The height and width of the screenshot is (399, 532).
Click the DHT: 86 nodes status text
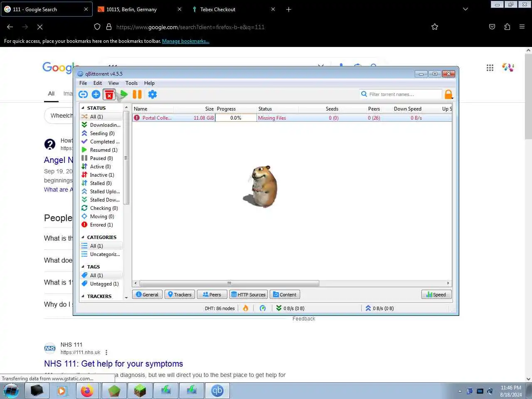(x=219, y=308)
